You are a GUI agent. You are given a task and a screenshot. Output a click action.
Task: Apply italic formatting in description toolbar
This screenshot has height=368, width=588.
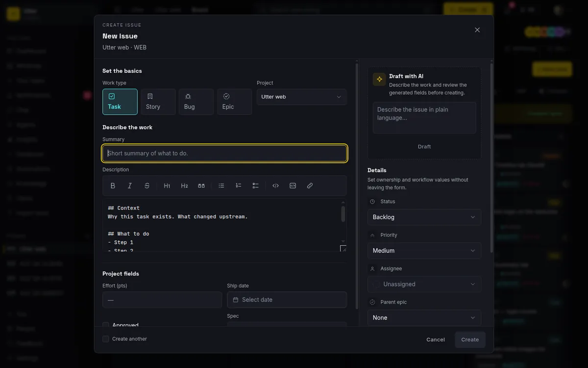click(130, 185)
